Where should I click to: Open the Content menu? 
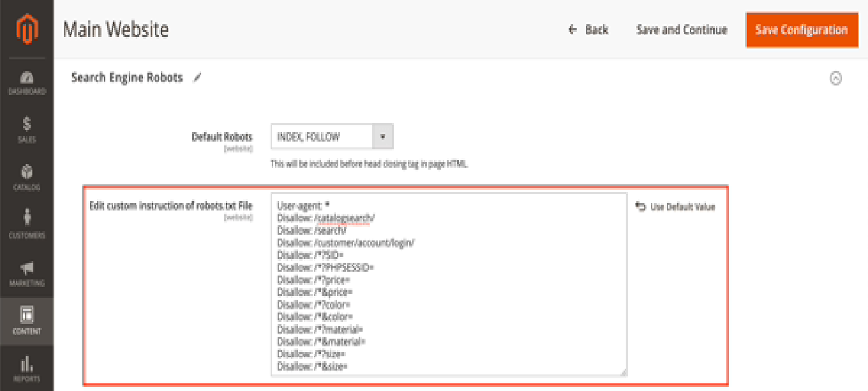pos(27,321)
